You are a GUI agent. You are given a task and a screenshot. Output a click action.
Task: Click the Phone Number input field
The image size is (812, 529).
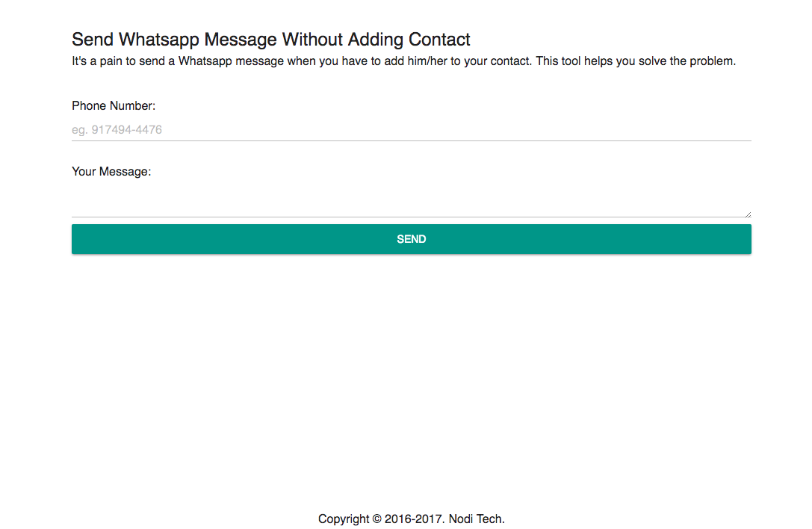(x=411, y=129)
